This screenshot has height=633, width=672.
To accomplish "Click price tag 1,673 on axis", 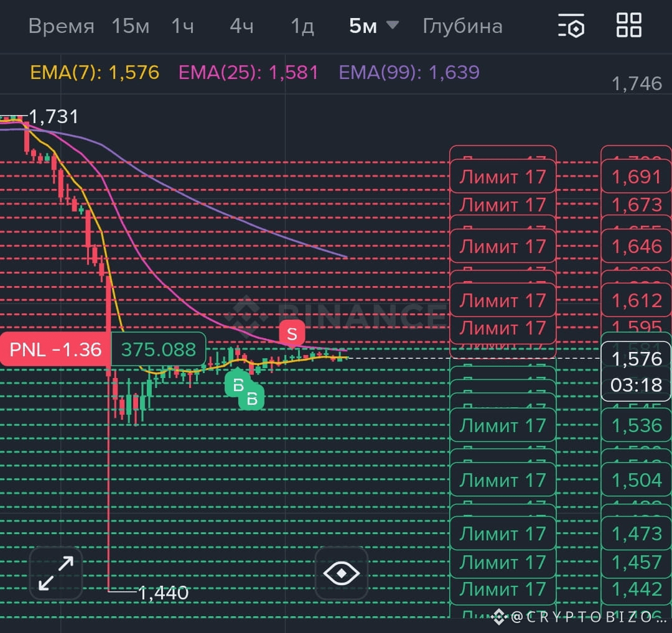I will pos(637,205).
